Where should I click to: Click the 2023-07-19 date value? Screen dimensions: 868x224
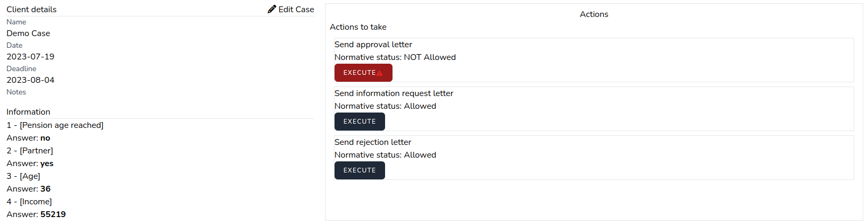[x=30, y=57]
